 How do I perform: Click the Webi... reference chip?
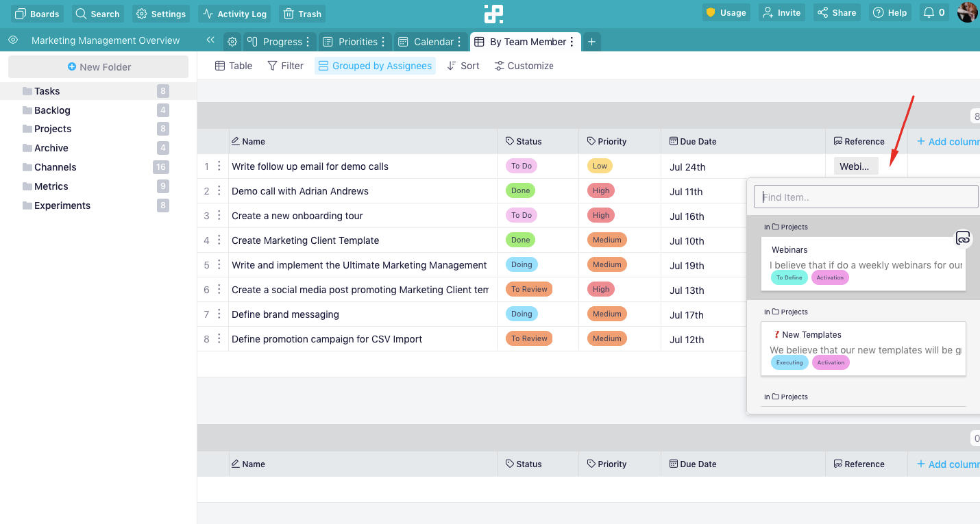coord(855,166)
